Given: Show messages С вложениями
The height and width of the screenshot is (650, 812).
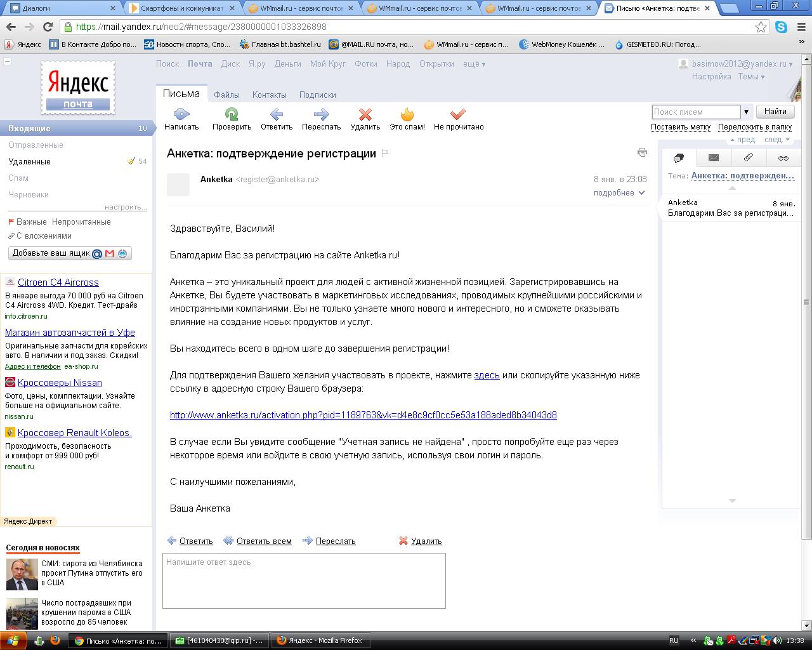Looking at the screenshot, I should pyautogui.click(x=39, y=235).
